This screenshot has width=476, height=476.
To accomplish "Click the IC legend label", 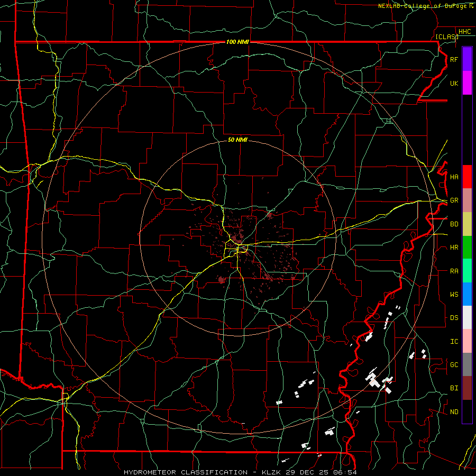I will tap(454, 342).
